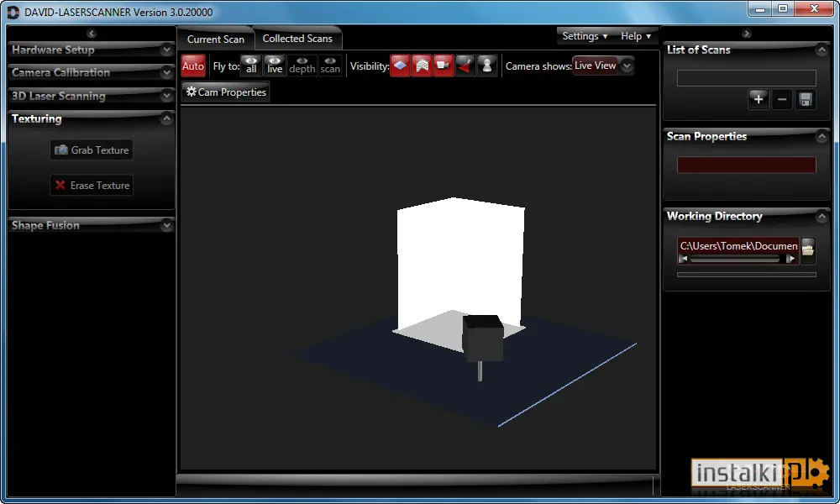Viewport: 840px width, 504px height.
Task: Add a scan with the plus button
Action: tap(758, 99)
